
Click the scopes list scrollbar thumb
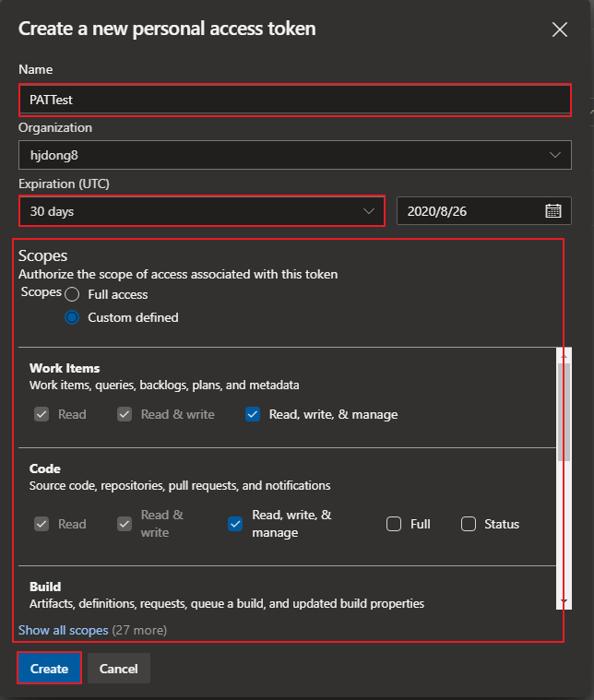pyautogui.click(x=564, y=412)
